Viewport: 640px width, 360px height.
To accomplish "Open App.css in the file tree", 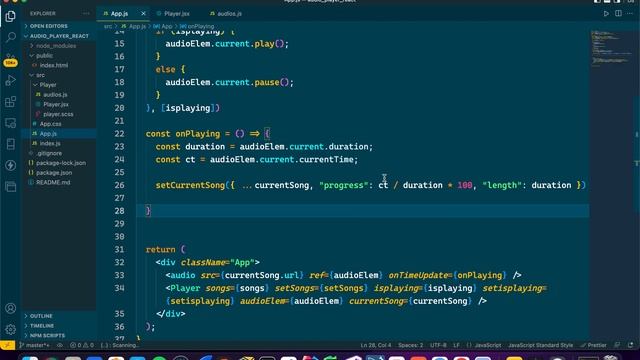I will click(51, 124).
